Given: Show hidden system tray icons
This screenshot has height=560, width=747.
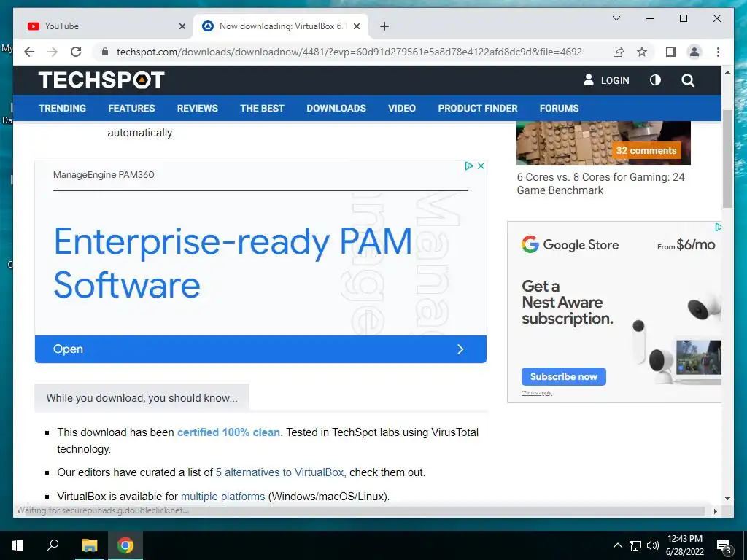Looking at the screenshot, I should point(617,545).
